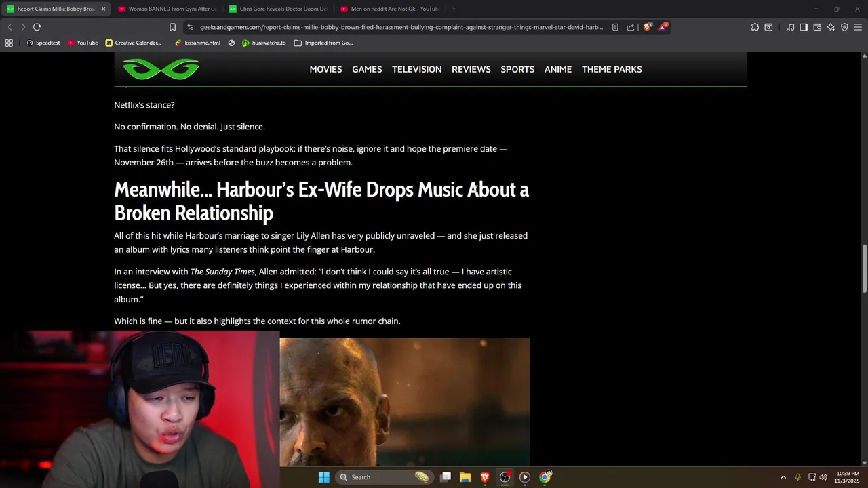
Task: Open the SPORTS menu
Action: (x=517, y=69)
